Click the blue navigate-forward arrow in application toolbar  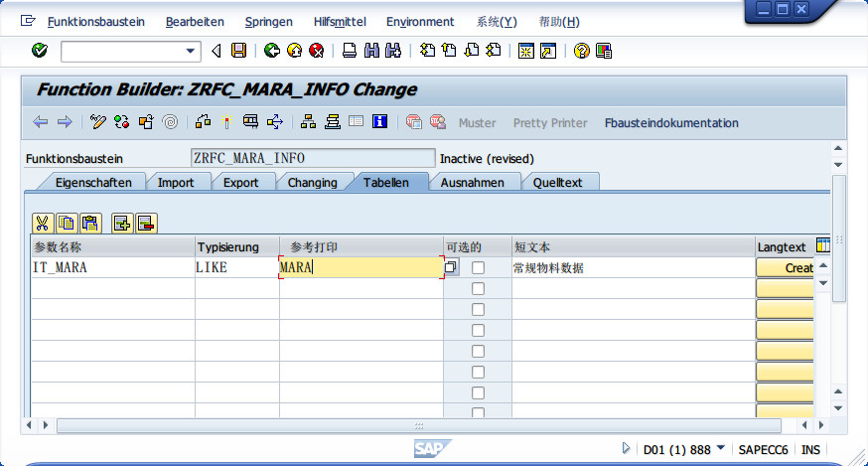coord(65,122)
